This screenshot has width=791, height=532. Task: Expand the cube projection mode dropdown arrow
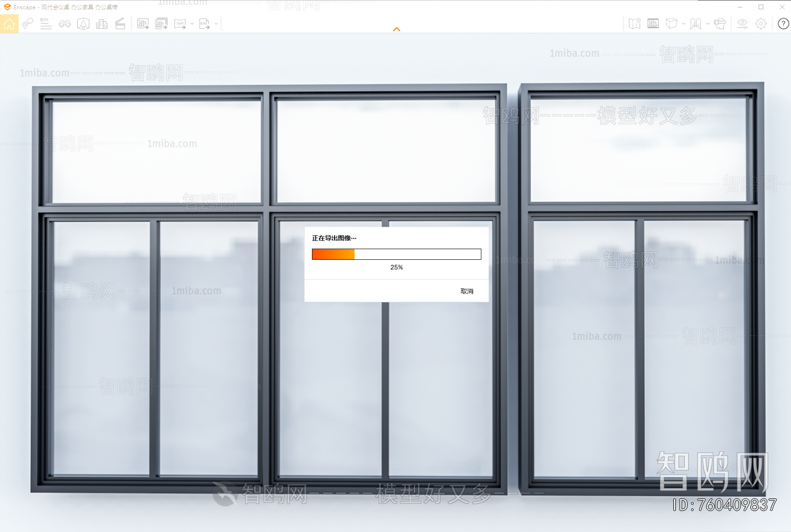[684, 24]
